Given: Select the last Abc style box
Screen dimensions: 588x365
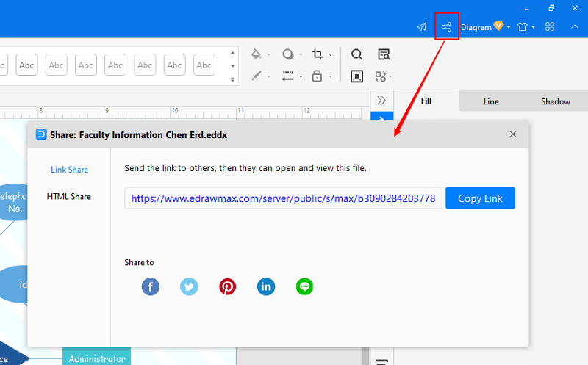Looking at the screenshot, I should (x=204, y=65).
